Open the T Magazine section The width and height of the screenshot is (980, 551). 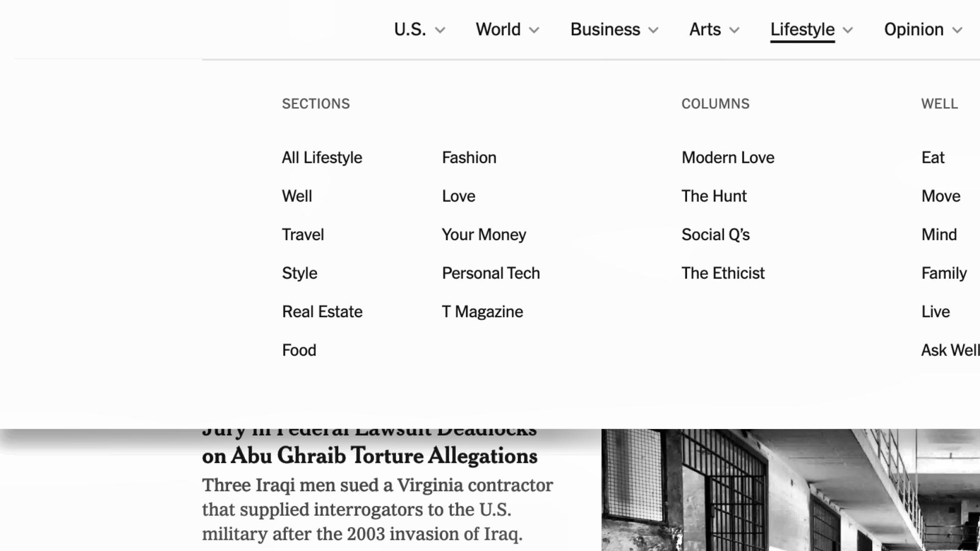482,311
